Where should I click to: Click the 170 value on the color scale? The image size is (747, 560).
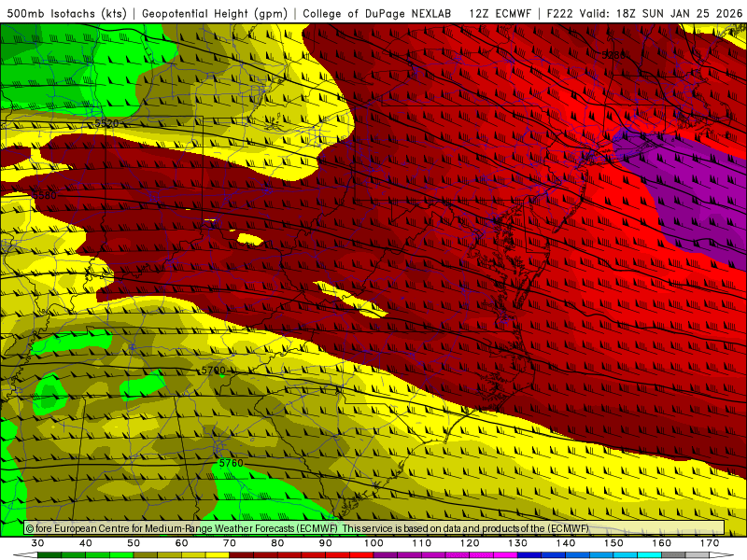[x=710, y=543]
